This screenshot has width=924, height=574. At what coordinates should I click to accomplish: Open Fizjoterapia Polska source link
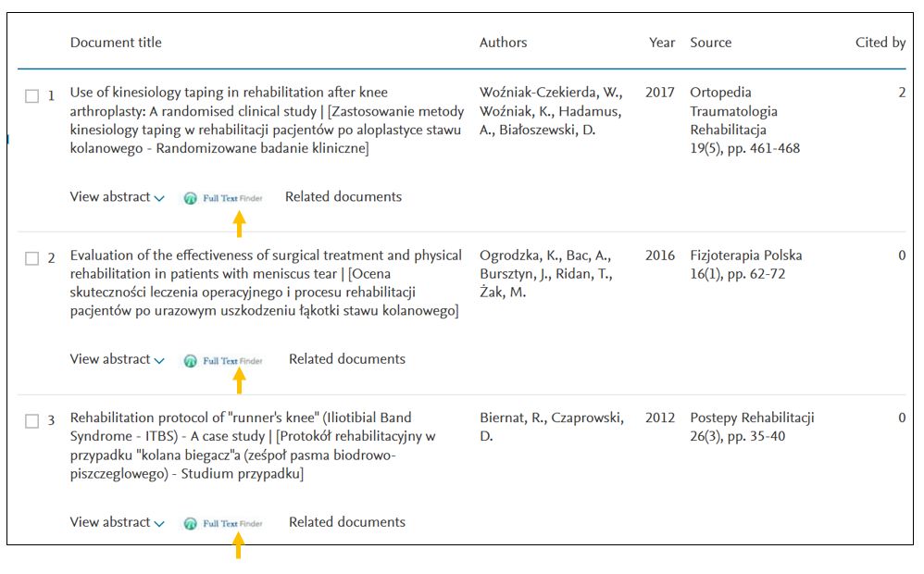tap(745, 256)
